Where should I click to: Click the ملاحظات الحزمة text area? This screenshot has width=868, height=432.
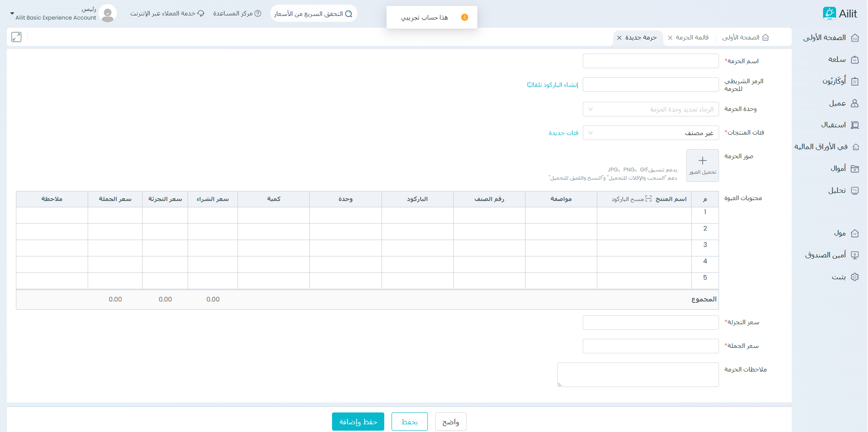(x=638, y=374)
